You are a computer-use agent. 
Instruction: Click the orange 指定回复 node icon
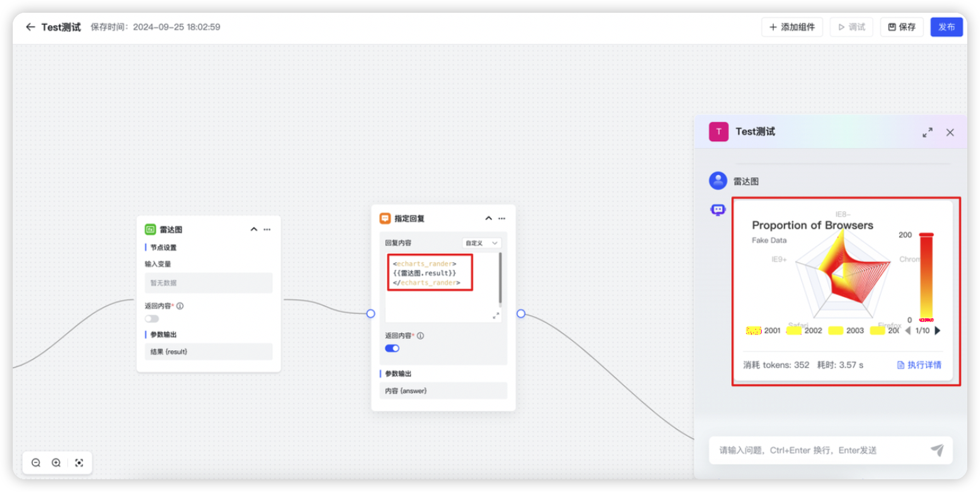click(385, 218)
